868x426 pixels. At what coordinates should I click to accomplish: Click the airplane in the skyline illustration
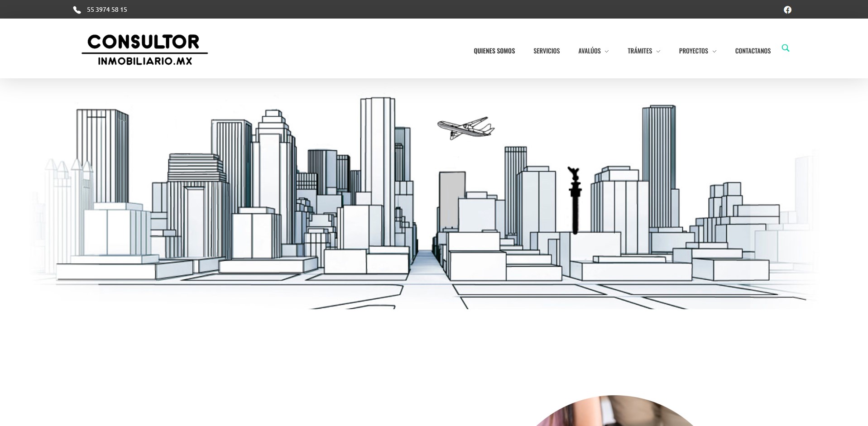[x=465, y=128]
